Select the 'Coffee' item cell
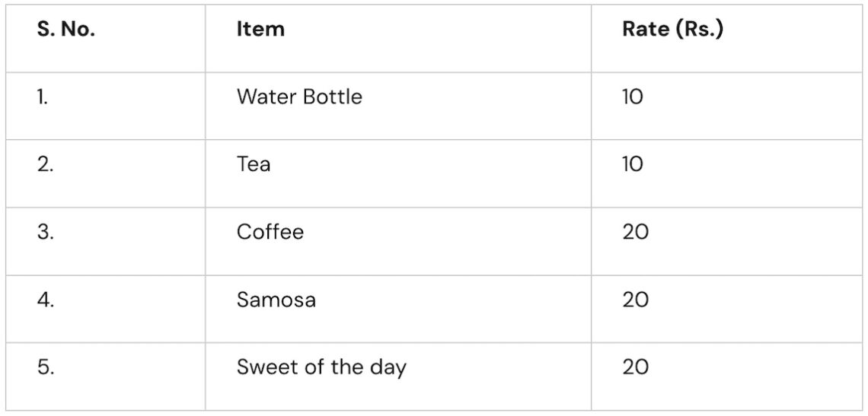Screen dimensions: 868x416 point(270,232)
